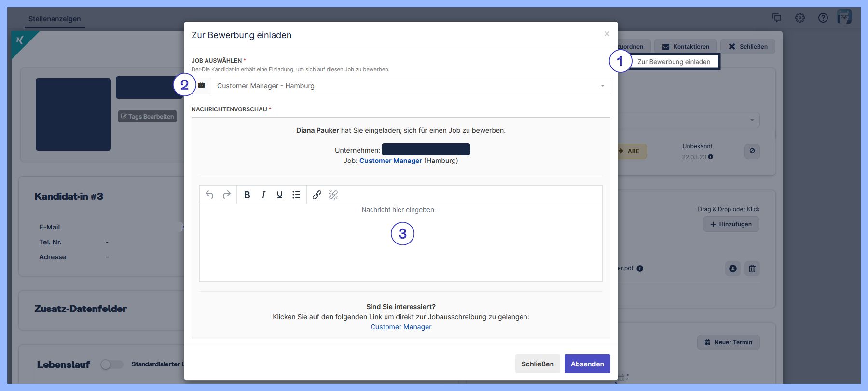Open settings via the gear icon
Image resolution: width=868 pixels, height=391 pixels.
tap(800, 18)
